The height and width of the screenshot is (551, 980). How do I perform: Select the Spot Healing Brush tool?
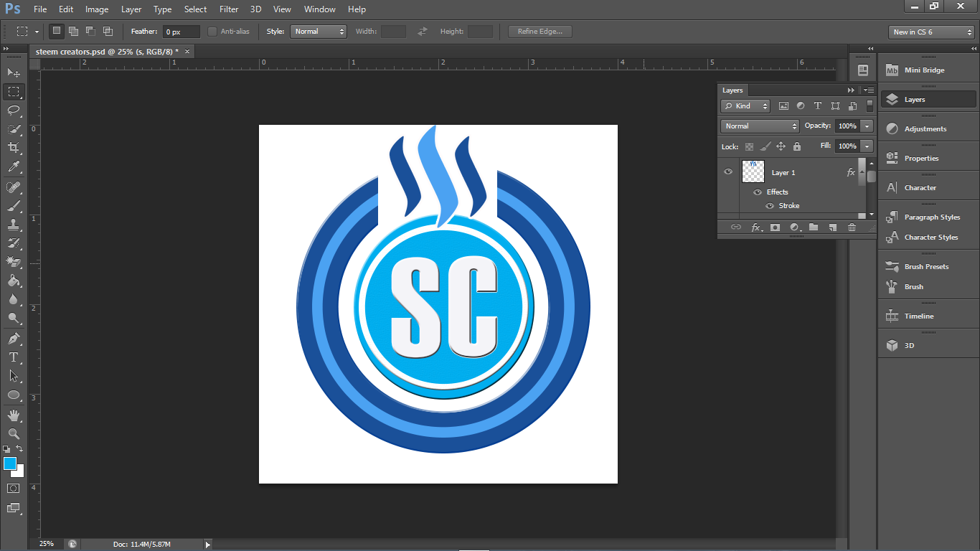[14, 187]
